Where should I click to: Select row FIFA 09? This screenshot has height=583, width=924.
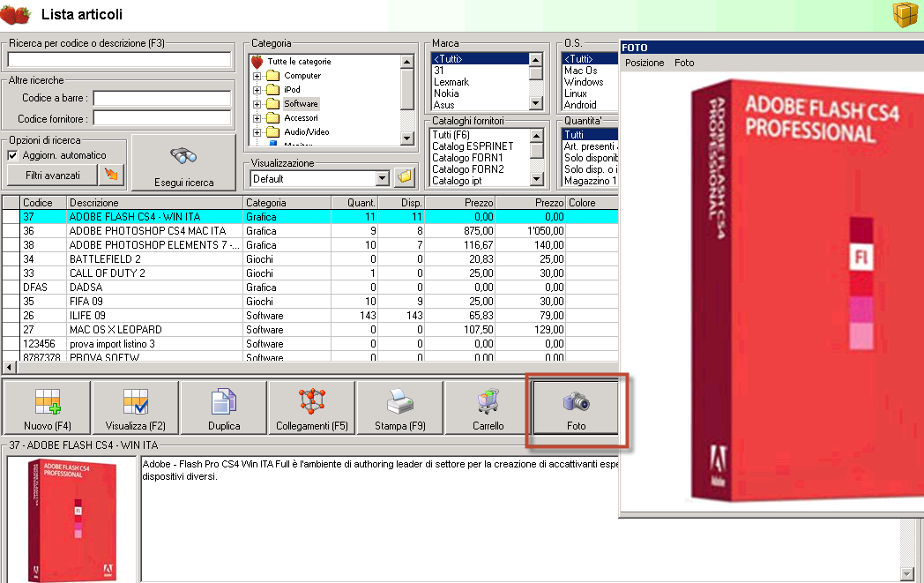click(x=310, y=302)
